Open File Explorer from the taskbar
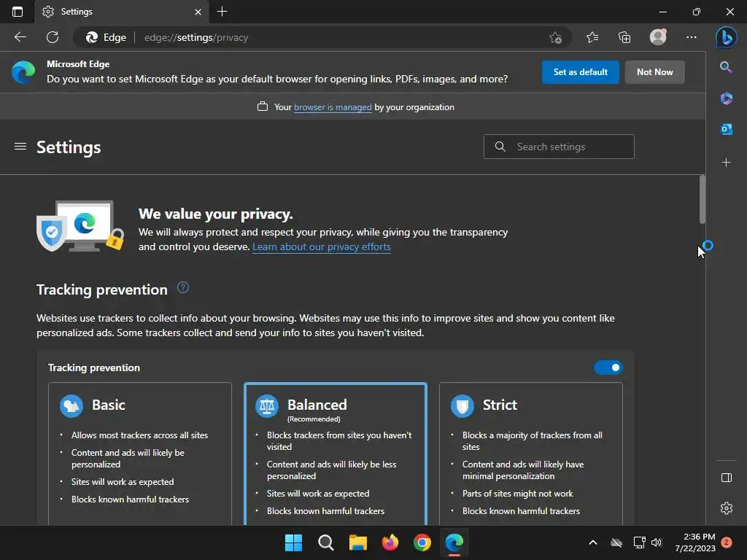The height and width of the screenshot is (560, 747). [357, 542]
